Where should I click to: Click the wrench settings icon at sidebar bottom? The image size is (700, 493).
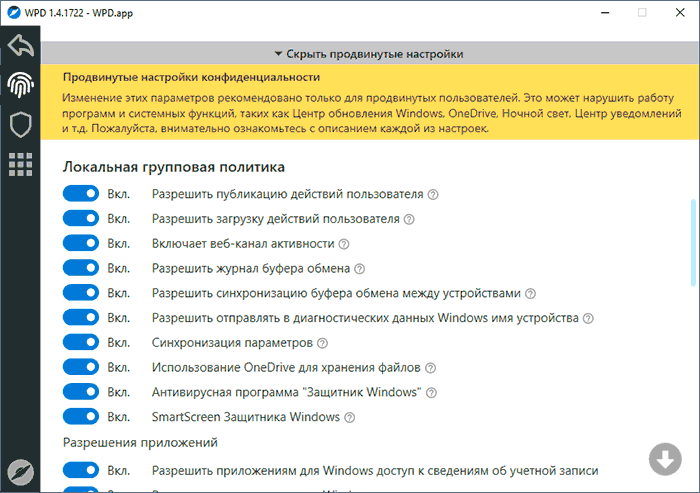pyautogui.click(x=20, y=471)
